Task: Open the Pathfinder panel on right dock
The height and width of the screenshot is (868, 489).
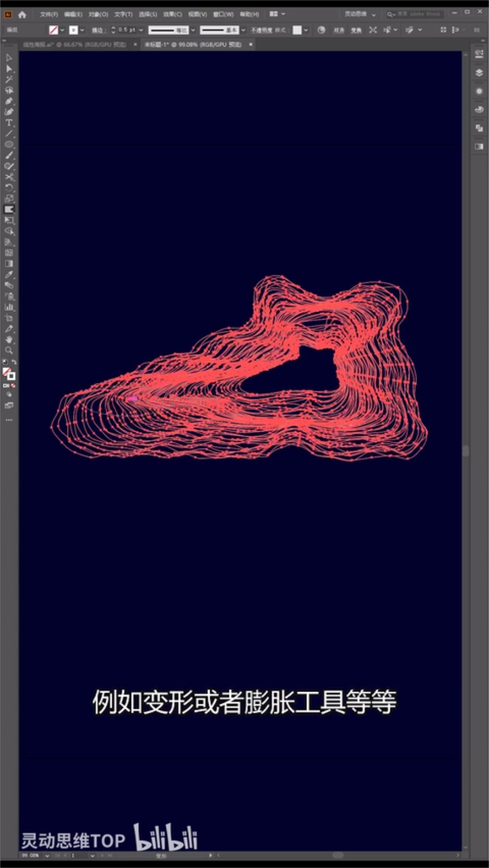Action: point(479,128)
